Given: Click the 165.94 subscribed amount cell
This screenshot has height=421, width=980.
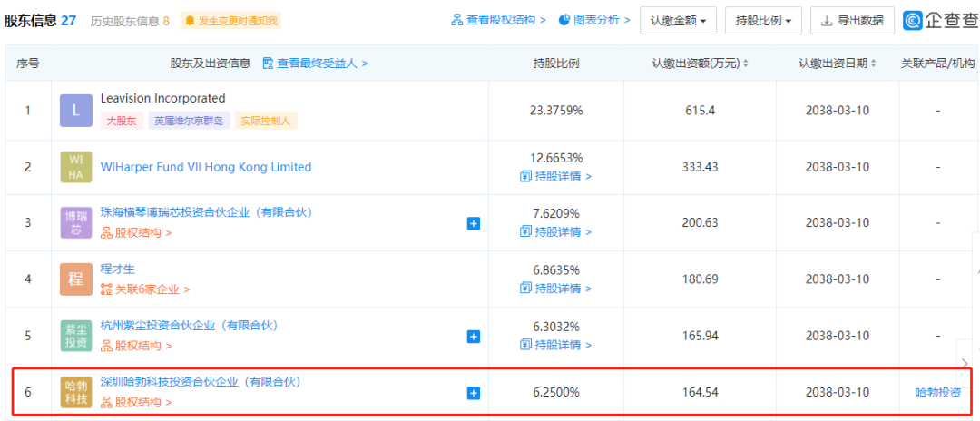Looking at the screenshot, I should coord(700,336).
